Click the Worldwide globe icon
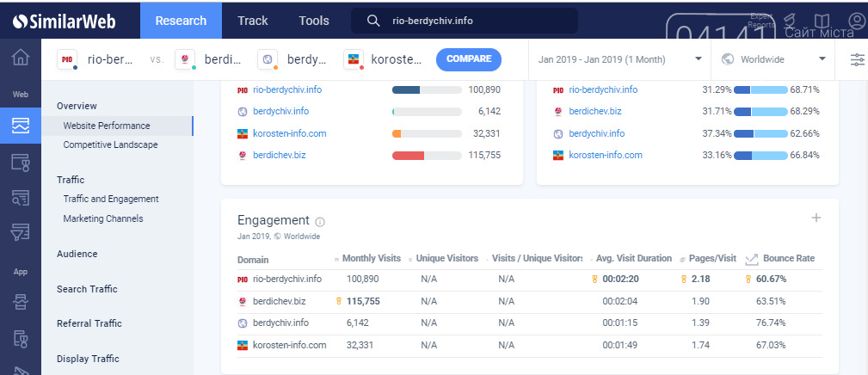Image resolution: width=868 pixels, height=375 pixels. [x=728, y=59]
